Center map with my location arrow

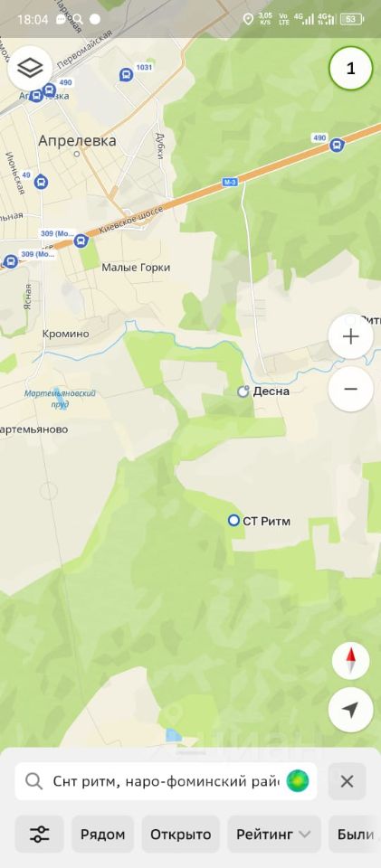[350, 710]
